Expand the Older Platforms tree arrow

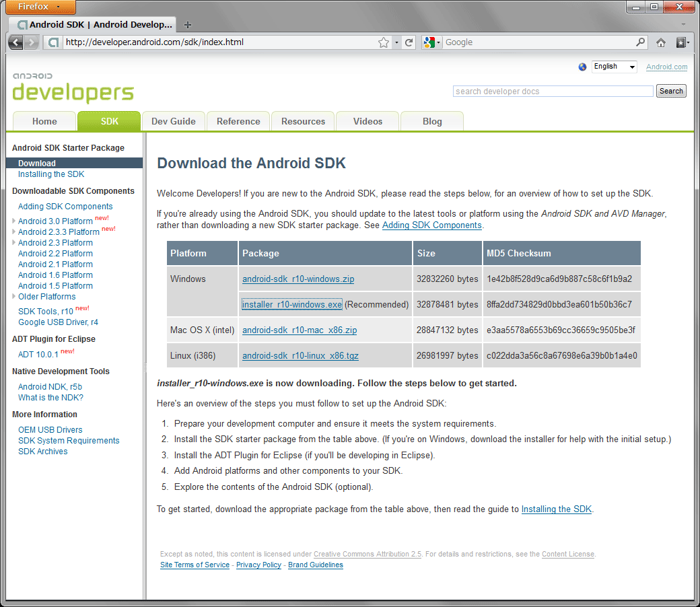[14, 296]
